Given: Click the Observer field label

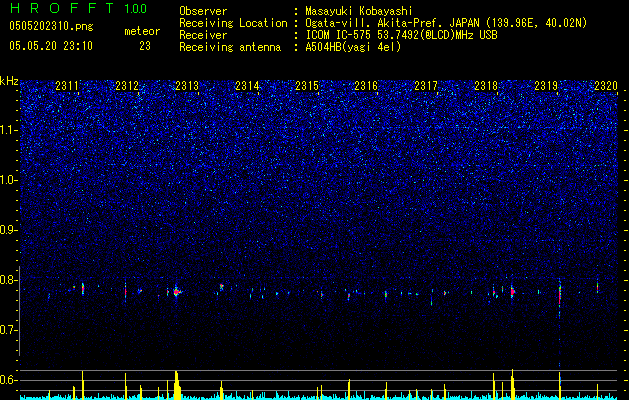Looking at the screenshot, I should [203, 11].
